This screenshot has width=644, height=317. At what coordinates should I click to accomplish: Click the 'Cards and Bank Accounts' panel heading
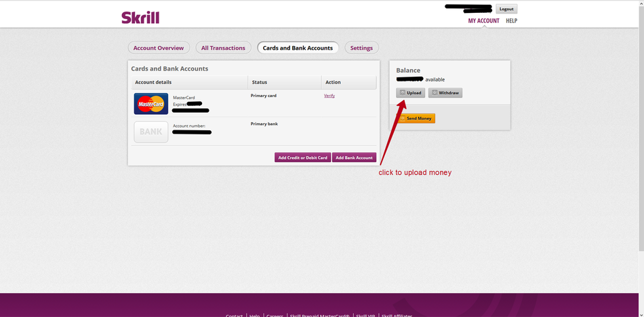coord(169,69)
